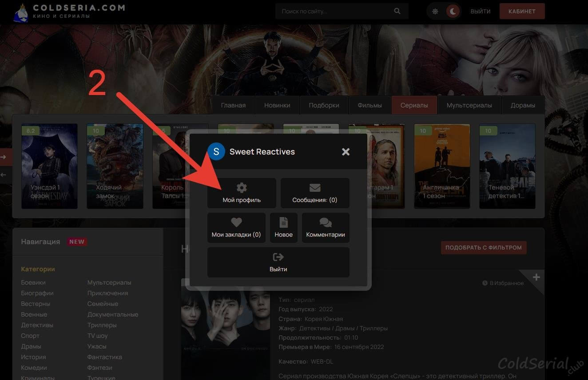Click ВЫЙТИ in the header
The width and height of the screenshot is (588, 380).
(481, 12)
